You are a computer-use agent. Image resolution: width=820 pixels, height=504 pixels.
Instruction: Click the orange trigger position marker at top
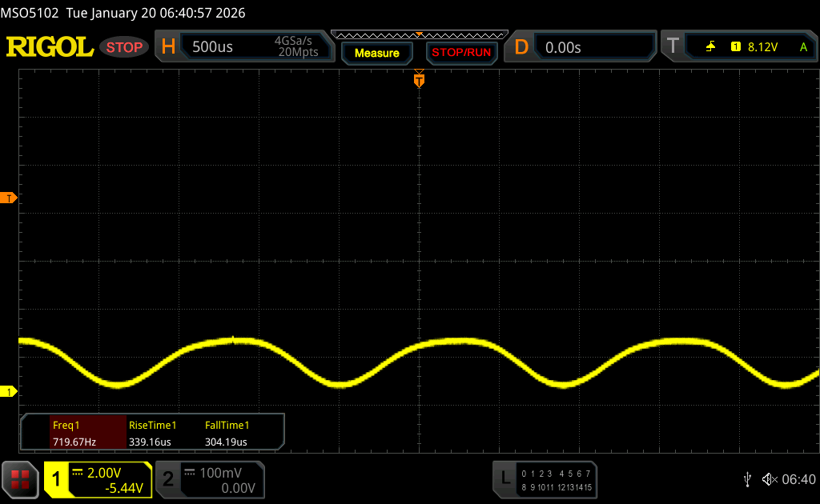(x=418, y=80)
